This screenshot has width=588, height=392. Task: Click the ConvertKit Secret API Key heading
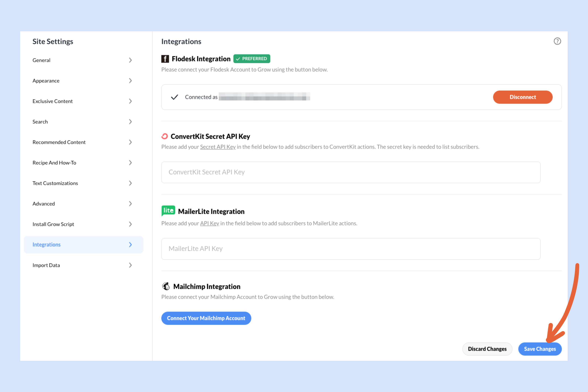pyautogui.click(x=210, y=136)
